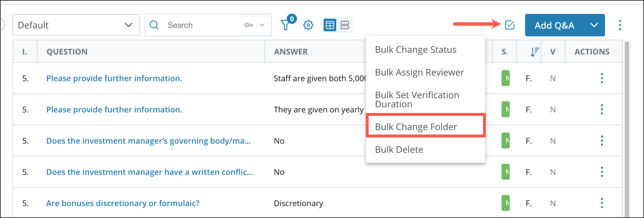Screen dimensions: 644x218
Task: Click the ANSWER column header
Action: (x=291, y=52)
